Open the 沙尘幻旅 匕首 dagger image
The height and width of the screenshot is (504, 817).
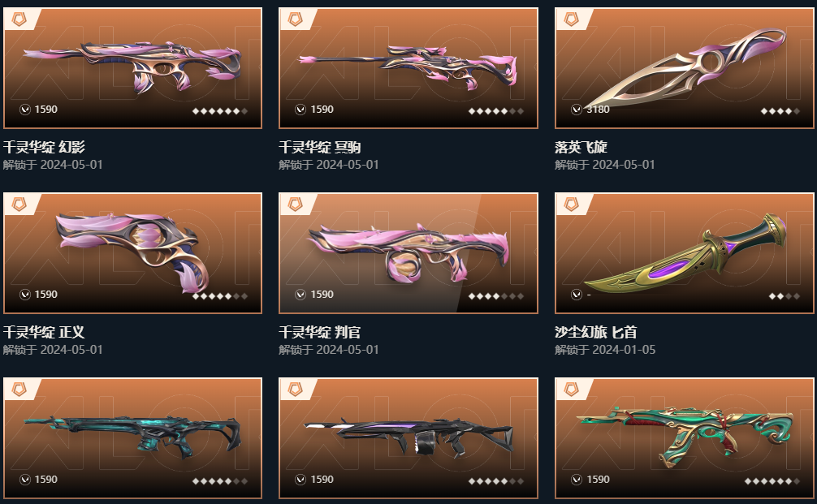[x=684, y=253]
